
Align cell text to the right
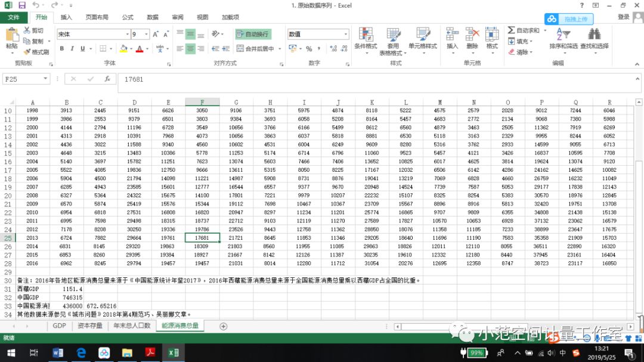tap(201, 48)
